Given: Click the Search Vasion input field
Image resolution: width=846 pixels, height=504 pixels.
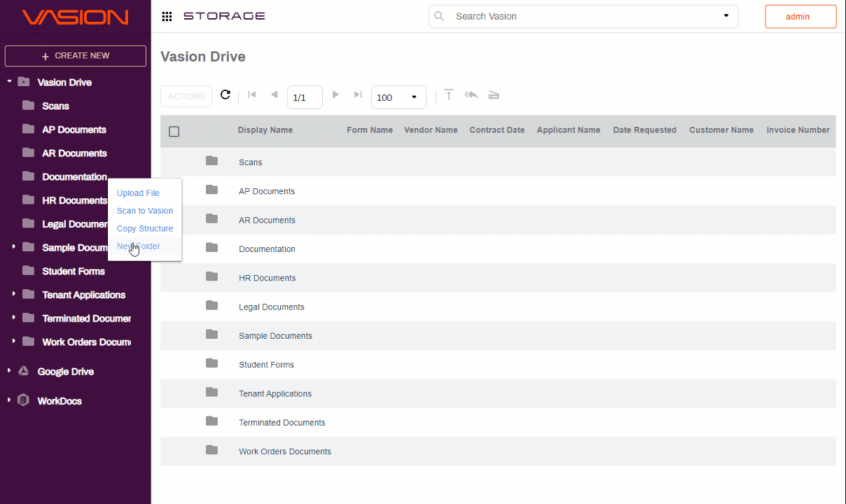Looking at the screenshot, I should pyautogui.click(x=585, y=16).
